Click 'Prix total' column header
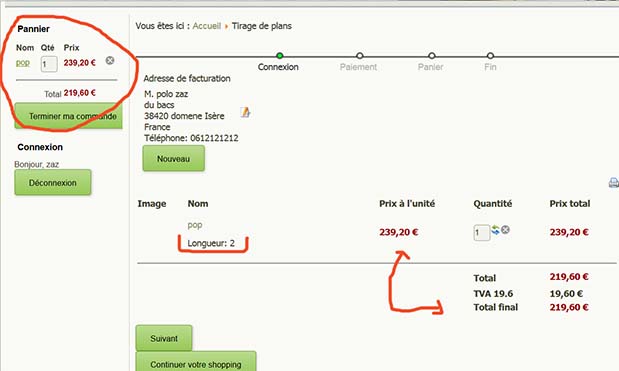This screenshot has height=371, width=619. [570, 204]
